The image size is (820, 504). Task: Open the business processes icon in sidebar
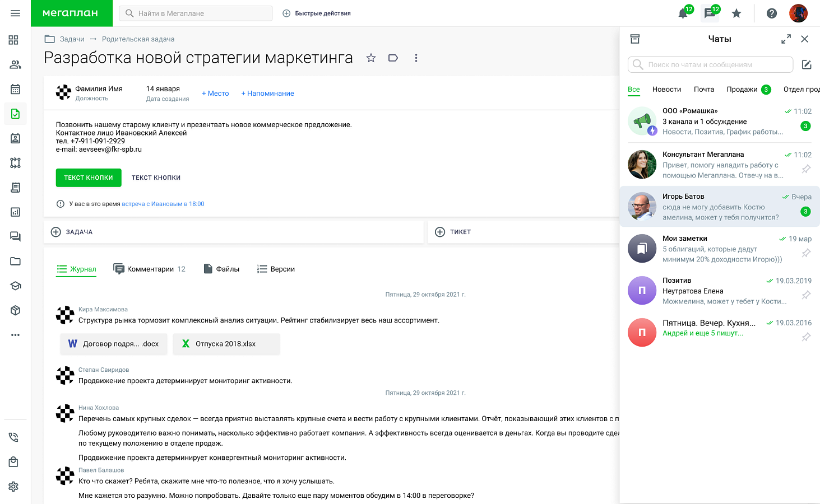[15, 163]
